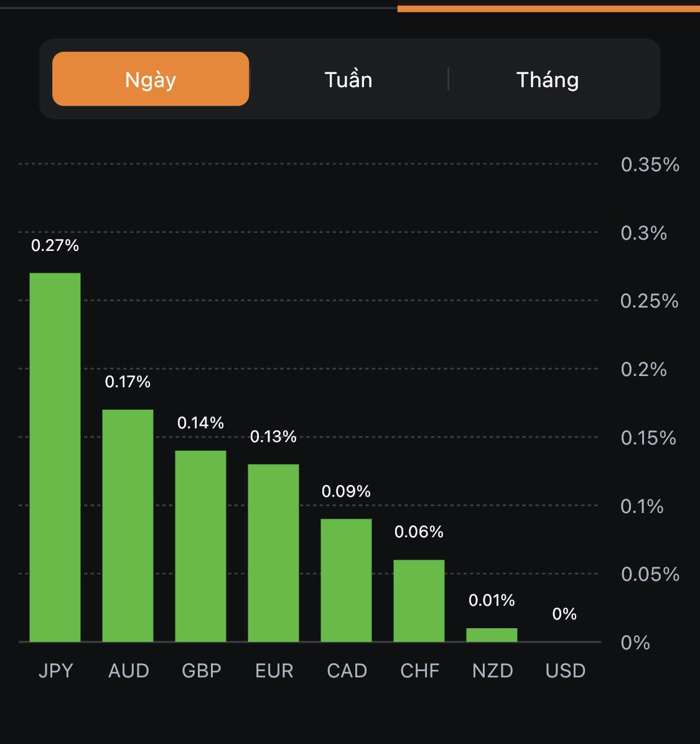The height and width of the screenshot is (744, 700).
Task: Click the 0% value above USD
Action: click(564, 614)
